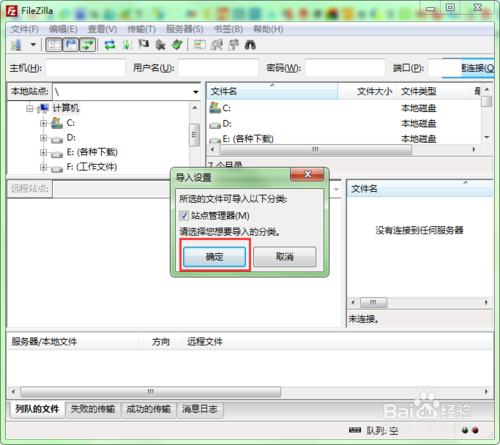This screenshot has height=445, width=500.
Task: Toggle synchronized browsing icon
Action: coord(234,45)
